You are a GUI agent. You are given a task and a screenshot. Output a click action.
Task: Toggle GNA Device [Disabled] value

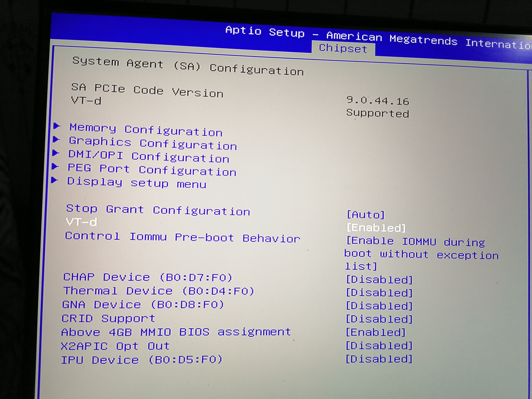[379, 306]
